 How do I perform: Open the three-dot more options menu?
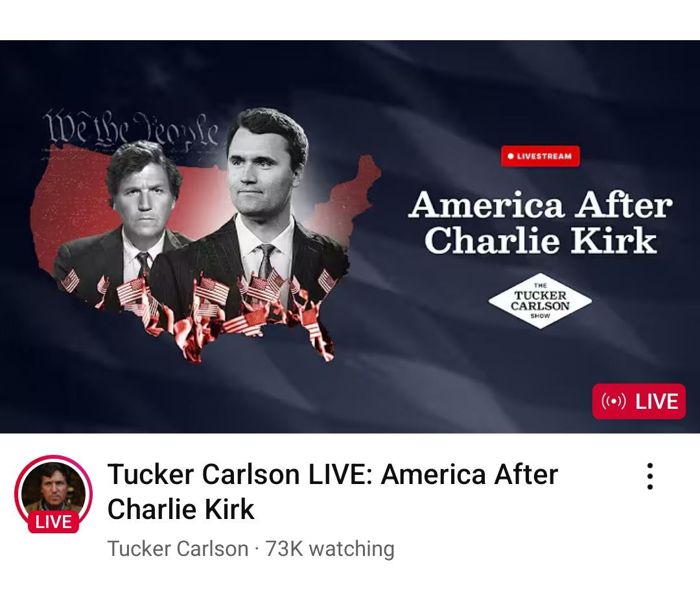(650, 476)
